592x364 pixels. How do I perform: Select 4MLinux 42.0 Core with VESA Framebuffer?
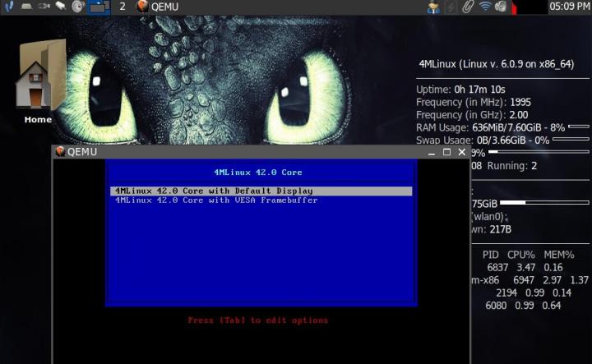pyautogui.click(x=261, y=200)
